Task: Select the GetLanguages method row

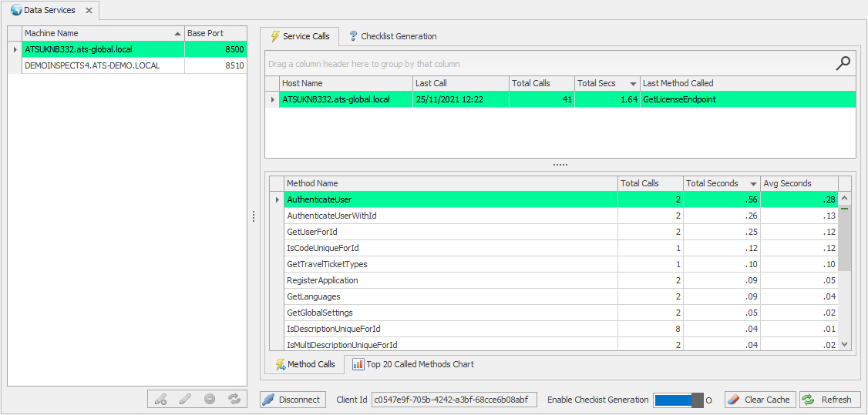Action: point(553,296)
